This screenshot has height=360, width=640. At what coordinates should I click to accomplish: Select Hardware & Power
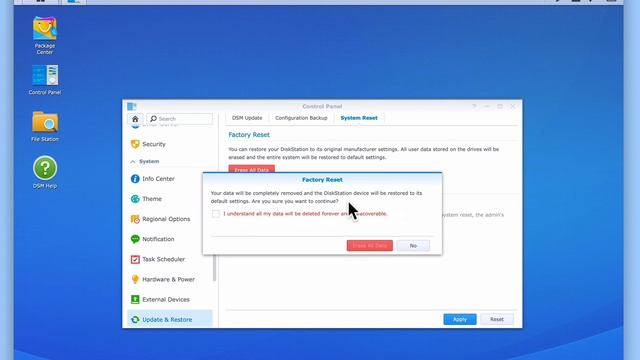[x=170, y=279]
